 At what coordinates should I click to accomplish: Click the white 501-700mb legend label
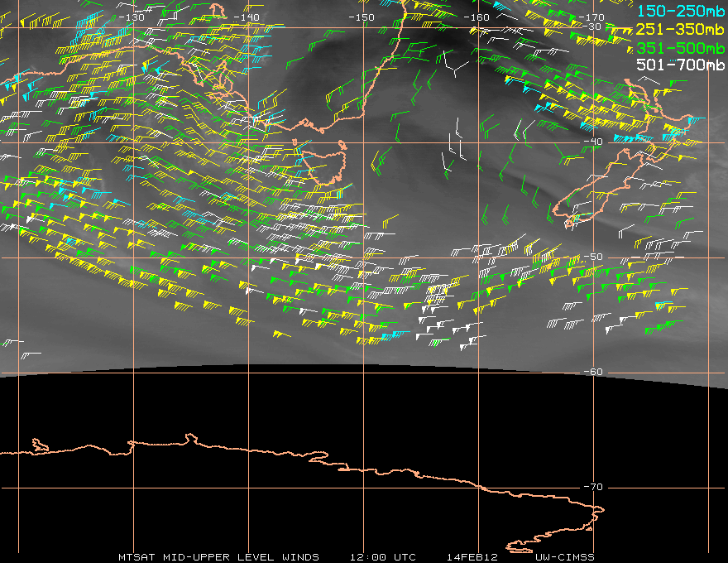(680, 65)
